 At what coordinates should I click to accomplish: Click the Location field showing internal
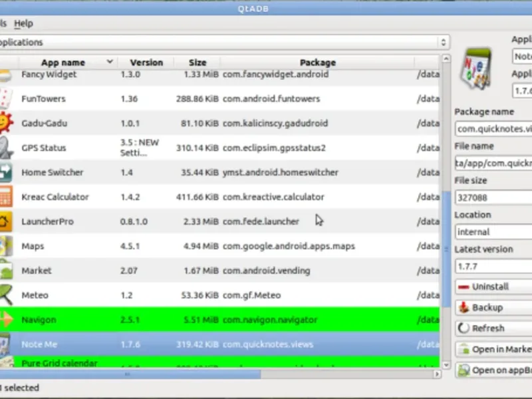point(493,232)
